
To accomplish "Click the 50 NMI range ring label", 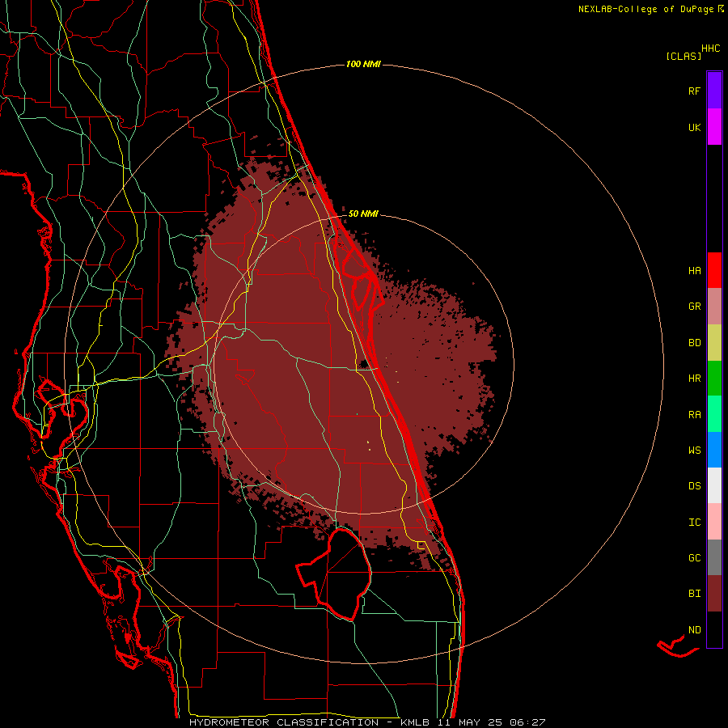I will (x=363, y=214).
